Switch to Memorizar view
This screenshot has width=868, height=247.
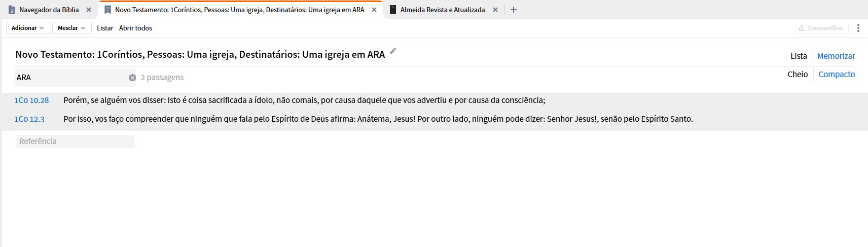836,56
